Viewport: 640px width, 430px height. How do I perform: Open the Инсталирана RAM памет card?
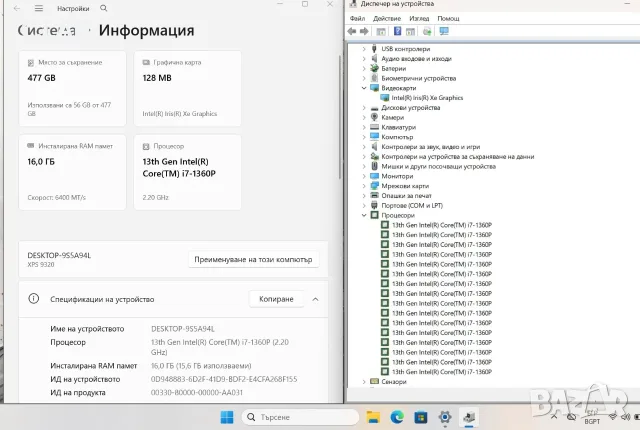coord(72,172)
